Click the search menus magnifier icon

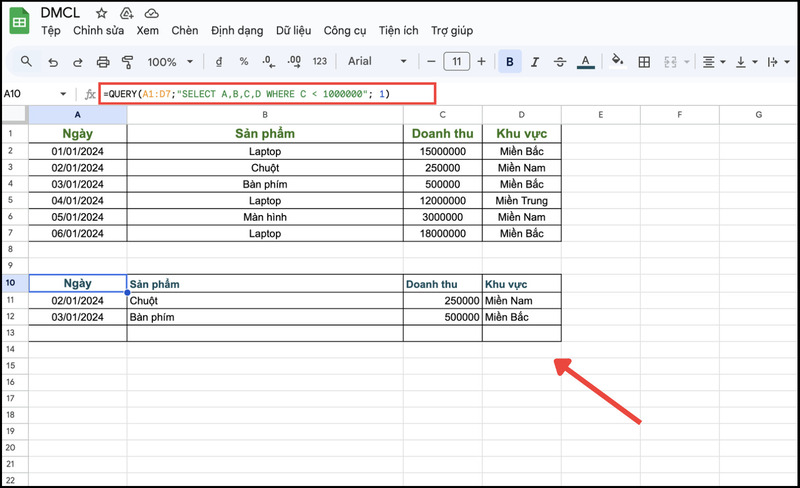pyautogui.click(x=27, y=62)
